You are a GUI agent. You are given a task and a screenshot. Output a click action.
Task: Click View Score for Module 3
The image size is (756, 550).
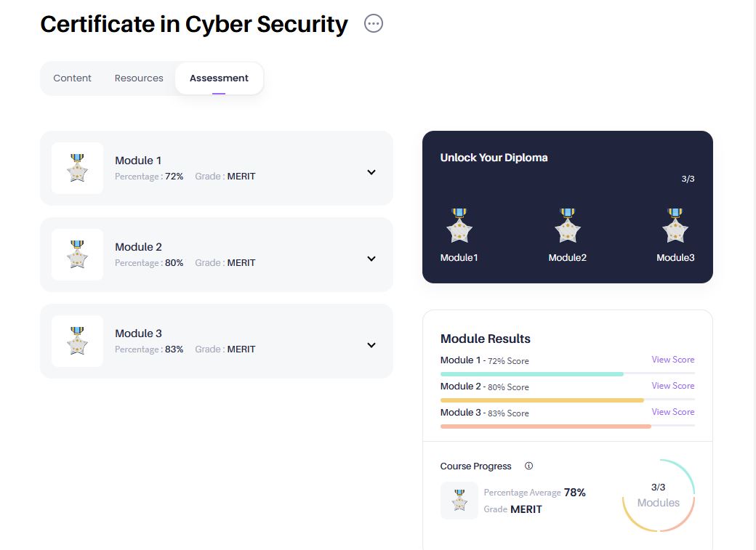[672, 411]
